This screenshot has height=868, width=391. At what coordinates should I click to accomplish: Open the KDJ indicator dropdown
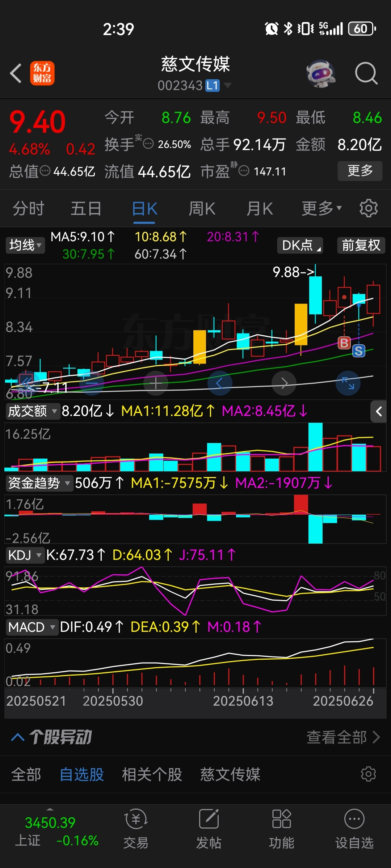click(x=25, y=555)
